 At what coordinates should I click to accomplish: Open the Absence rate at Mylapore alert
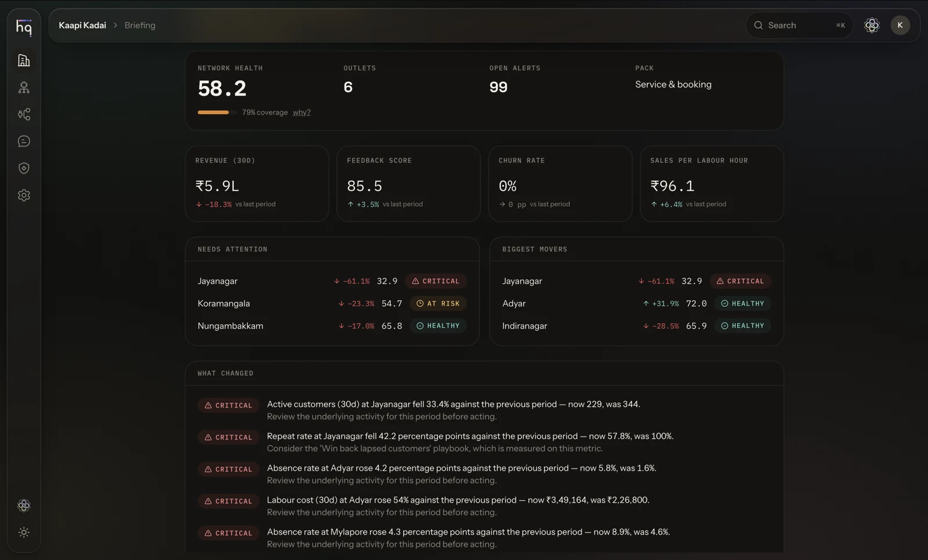[484, 537]
